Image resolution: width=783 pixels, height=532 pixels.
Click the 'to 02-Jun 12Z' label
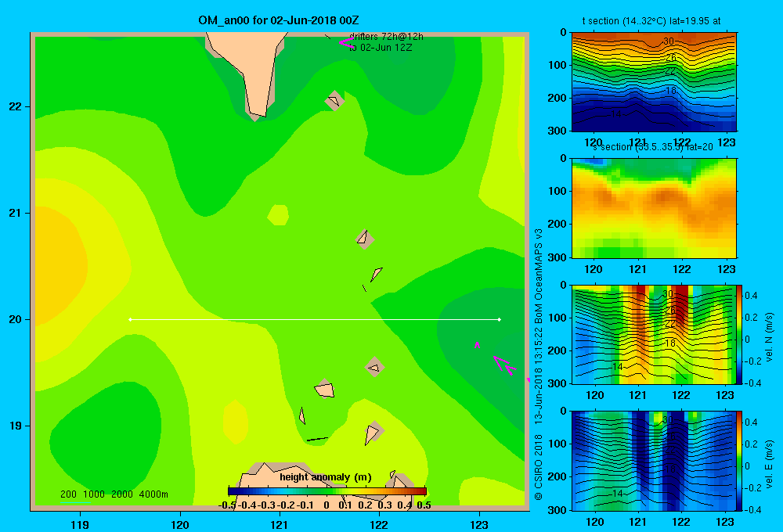pos(381,48)
